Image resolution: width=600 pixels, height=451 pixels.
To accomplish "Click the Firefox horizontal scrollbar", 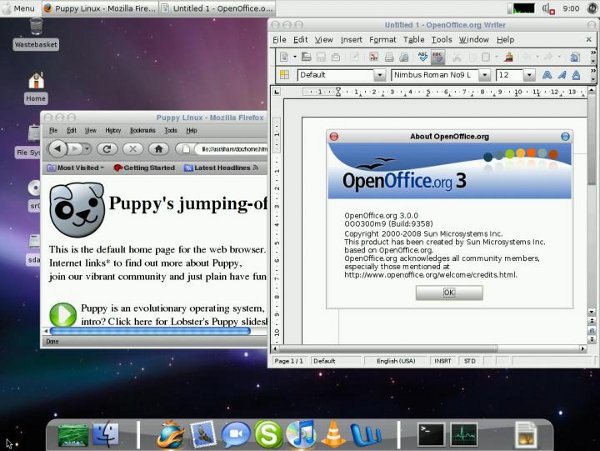I will [x=150, y=331].
